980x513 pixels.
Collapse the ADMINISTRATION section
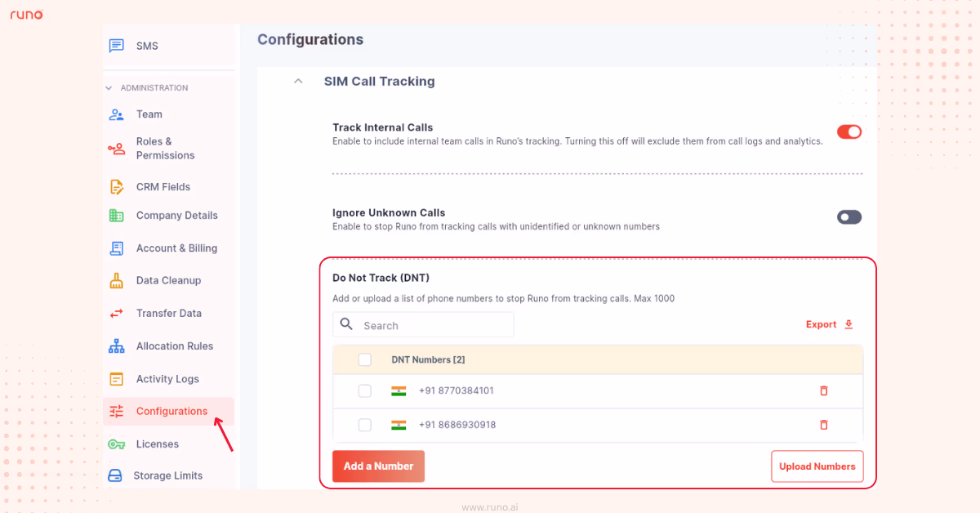pyautogui.click(x=109, y=87)
